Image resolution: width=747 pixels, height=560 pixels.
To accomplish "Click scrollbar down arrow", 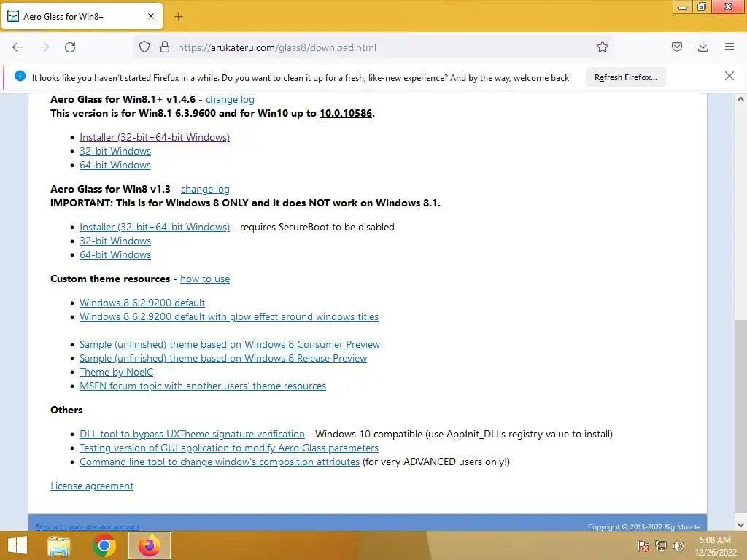I will point(740,525).
